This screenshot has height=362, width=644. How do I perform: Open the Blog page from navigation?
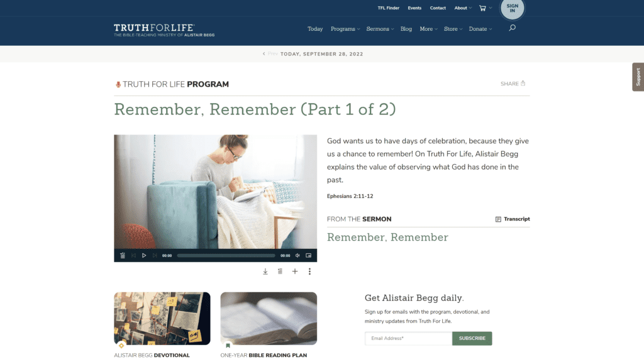coord(406,29)
